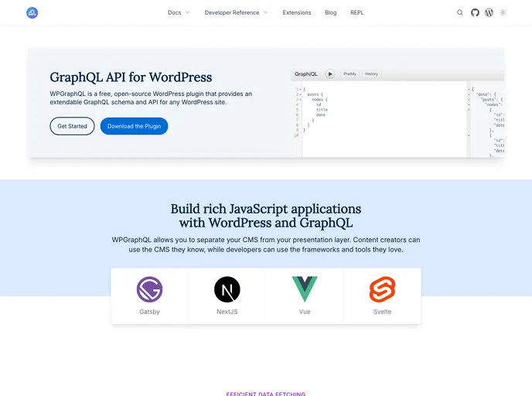
Task: Expand the Docs dropdown menu
Action: tap(179, 12)
